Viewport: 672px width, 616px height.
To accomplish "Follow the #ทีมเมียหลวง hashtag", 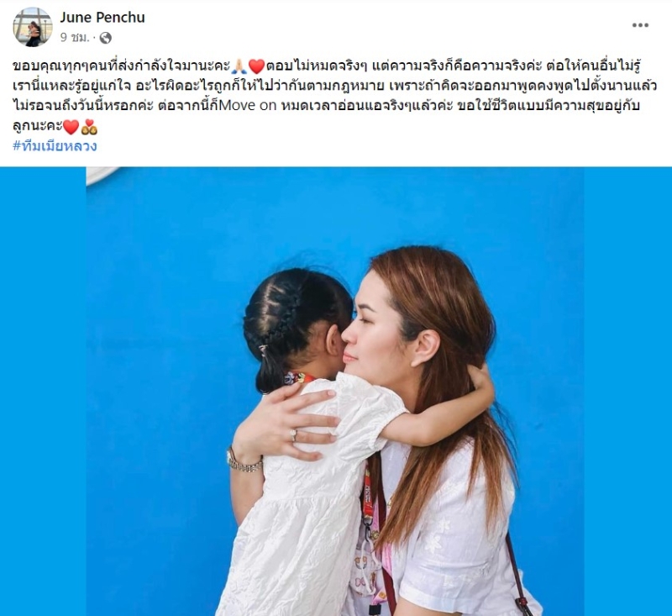I will (x=55, y=145).
